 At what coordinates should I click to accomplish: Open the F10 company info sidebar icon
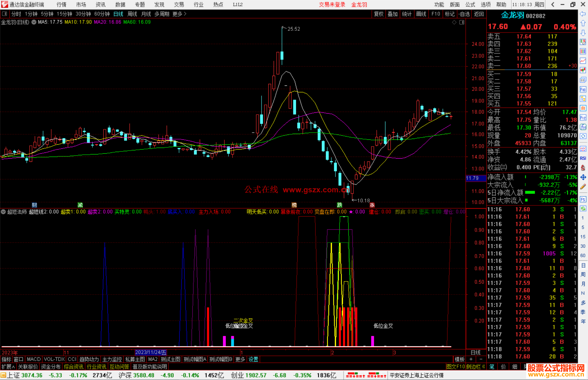click(583, 90)
